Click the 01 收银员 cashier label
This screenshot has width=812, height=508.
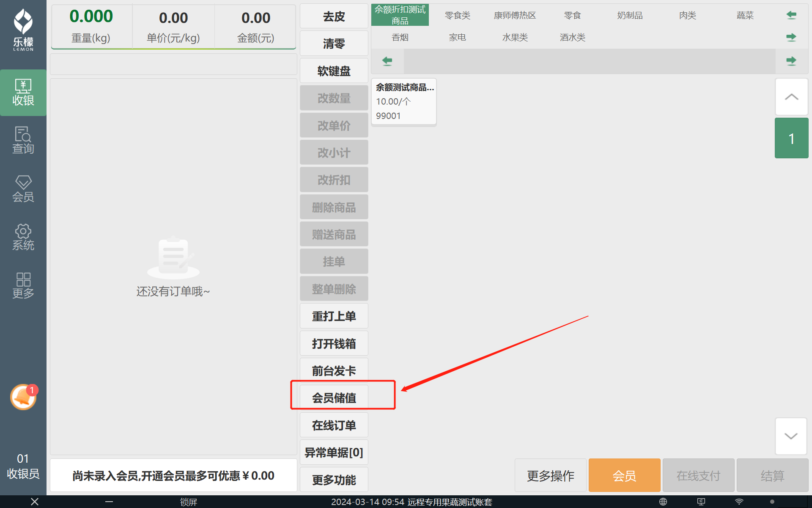click(23, 467)
